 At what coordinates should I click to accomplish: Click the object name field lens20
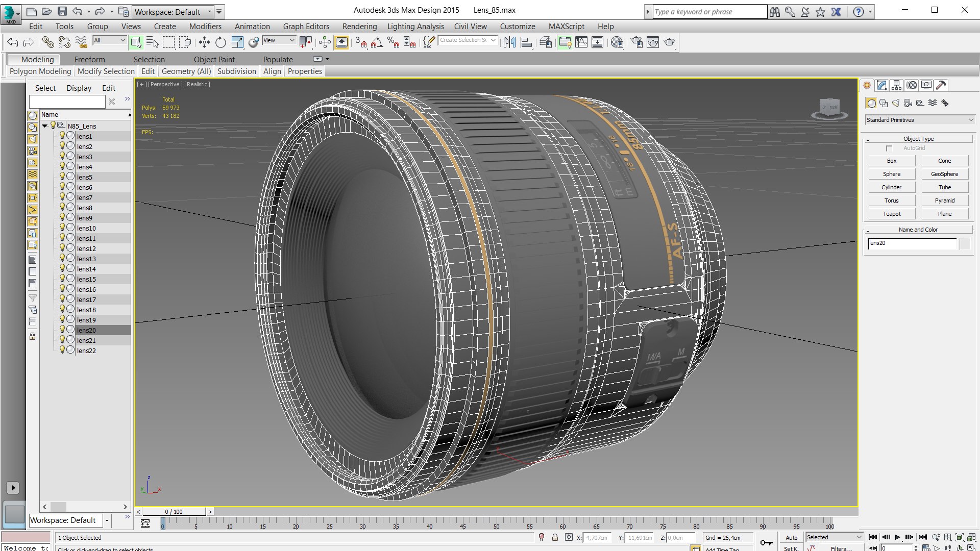point(912,243)
